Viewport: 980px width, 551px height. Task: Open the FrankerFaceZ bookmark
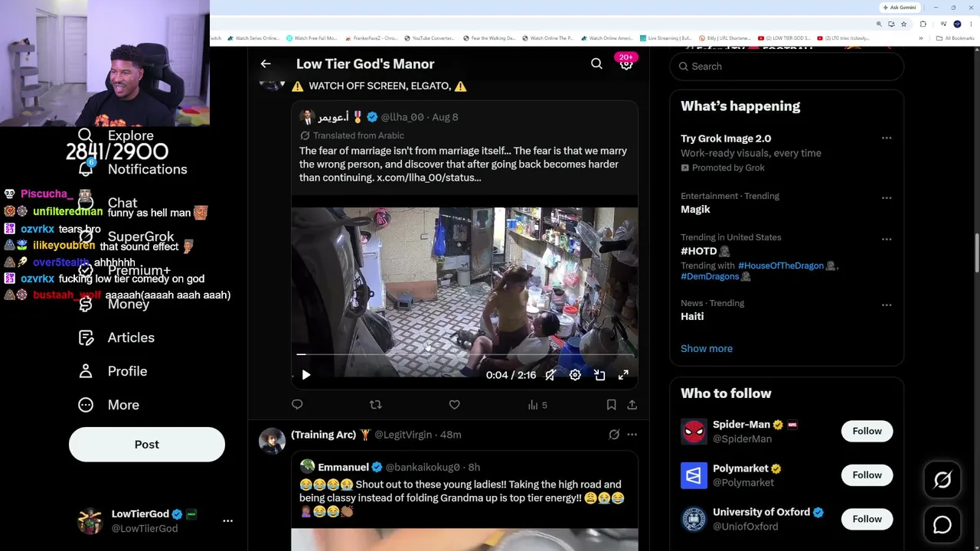371,38
